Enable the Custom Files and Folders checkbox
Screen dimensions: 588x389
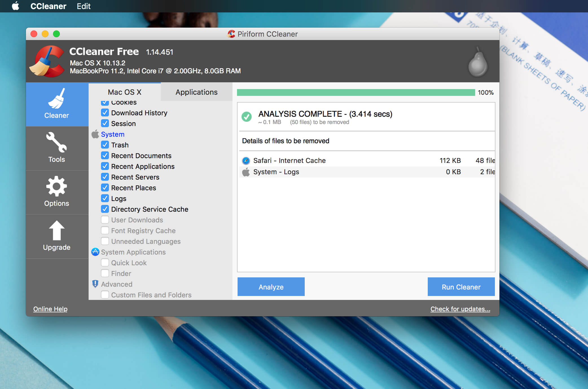[105, 295]
